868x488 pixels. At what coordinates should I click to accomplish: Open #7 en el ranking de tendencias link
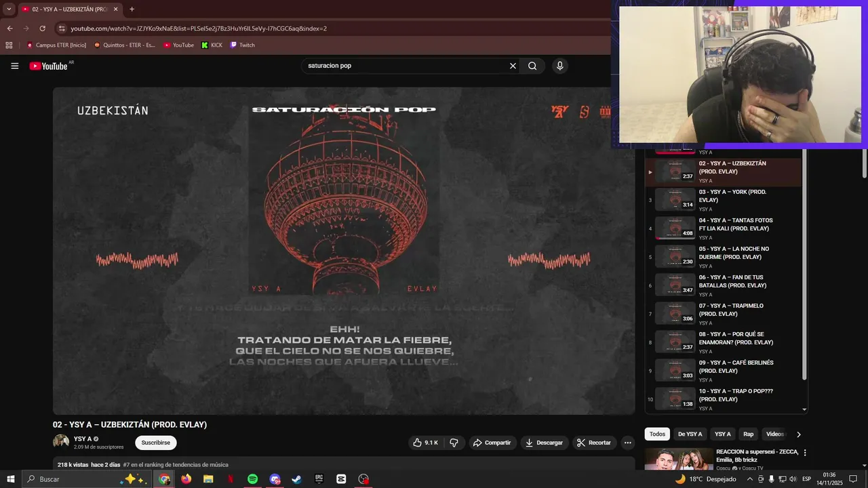[176, 465]
